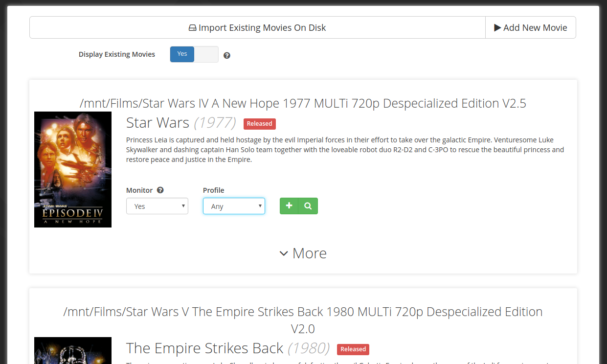607x364 pixels.
Task: Click the chevron icon beside More
Action: coord(284,253)
